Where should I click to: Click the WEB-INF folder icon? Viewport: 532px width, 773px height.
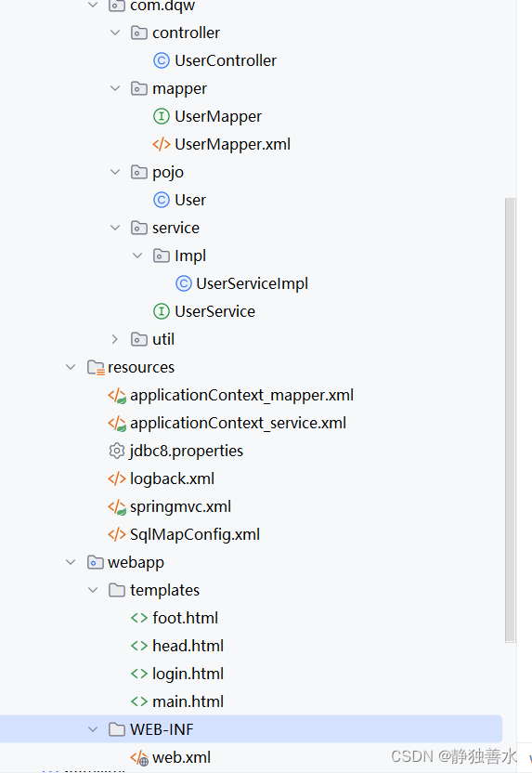click(117, 729)
